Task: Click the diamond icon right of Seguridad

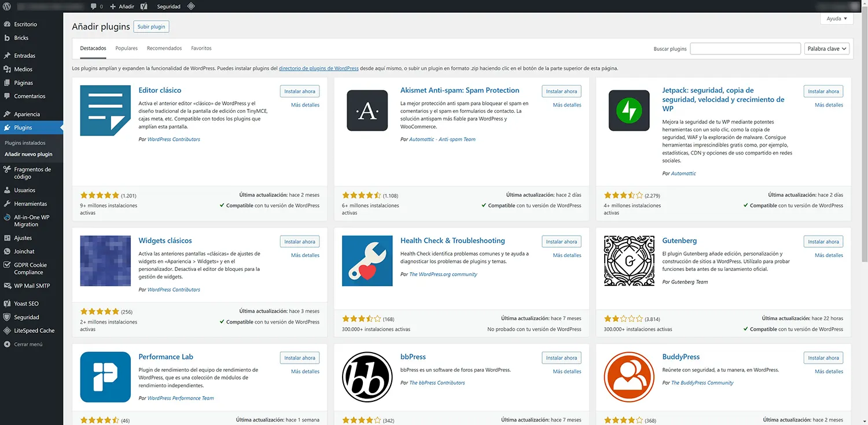Action: (191, 6)
